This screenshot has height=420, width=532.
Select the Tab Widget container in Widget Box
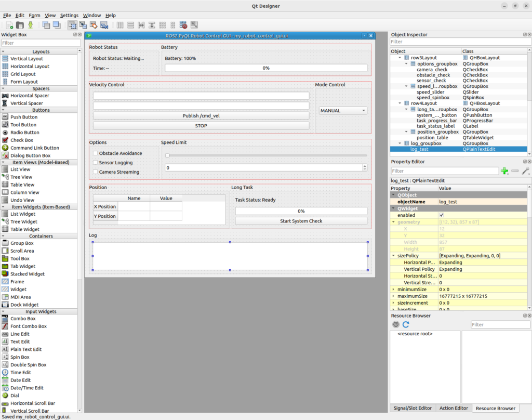pos(23,266)
